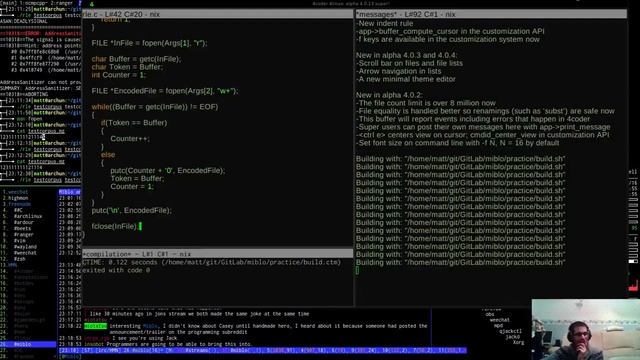Click 'cat testcorpus.mz' command at 23:12:10
The width and height of the screenshot is (640, 360).
point(40,131)
